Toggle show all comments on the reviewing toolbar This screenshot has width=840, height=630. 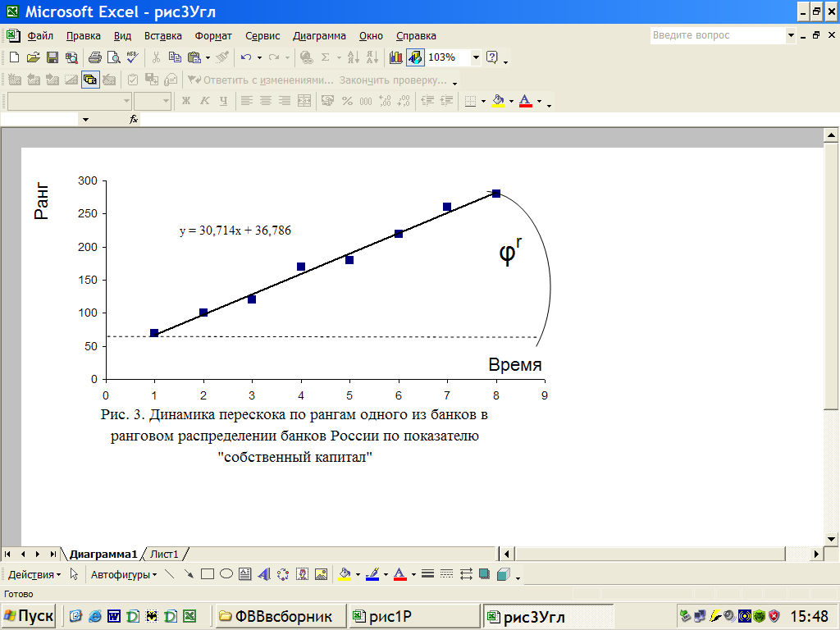coord(90,80)
